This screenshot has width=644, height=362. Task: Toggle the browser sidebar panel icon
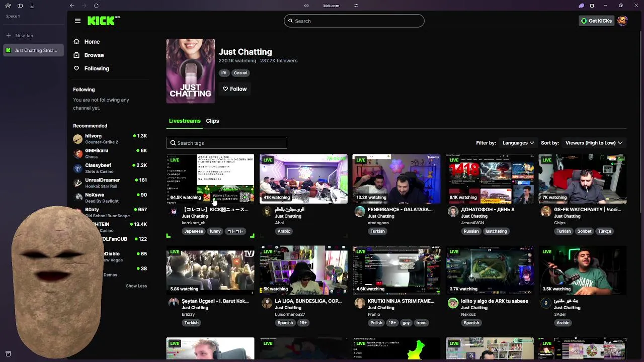click(x=20, y=6)
